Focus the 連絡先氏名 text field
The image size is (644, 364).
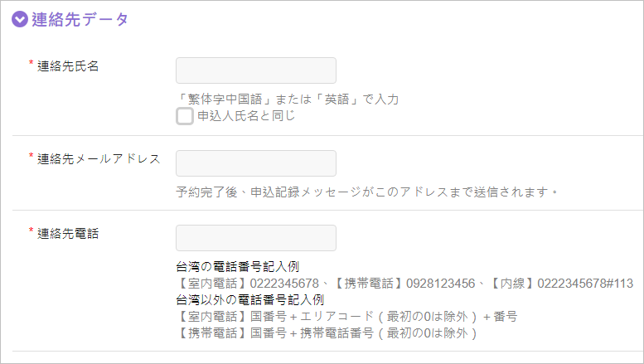click(256, 70)
